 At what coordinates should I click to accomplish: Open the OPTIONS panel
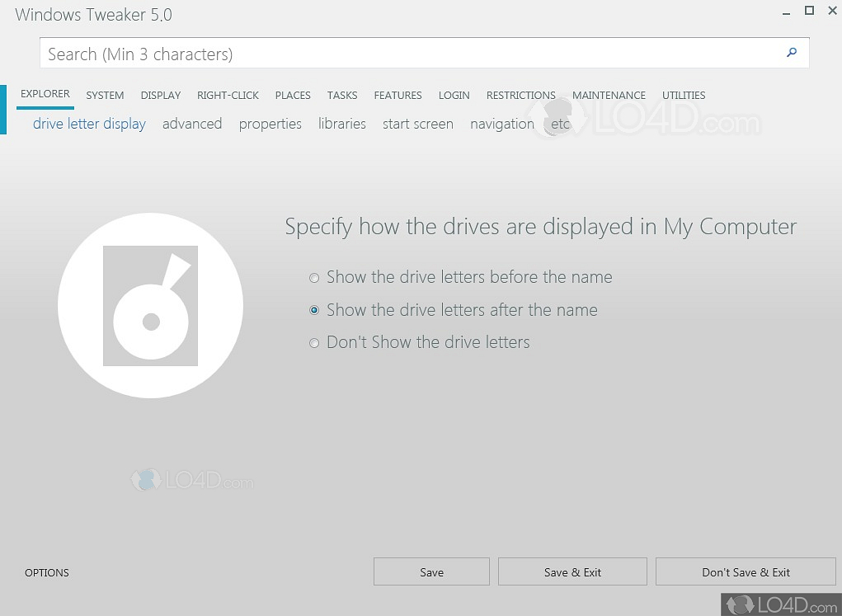[46, 572]
